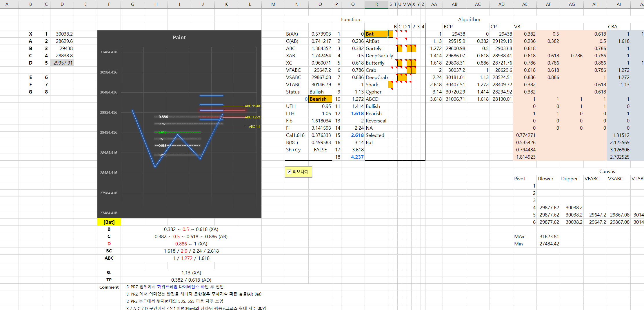Select the column R header
The image size is (644, 310).
point(376,4)
